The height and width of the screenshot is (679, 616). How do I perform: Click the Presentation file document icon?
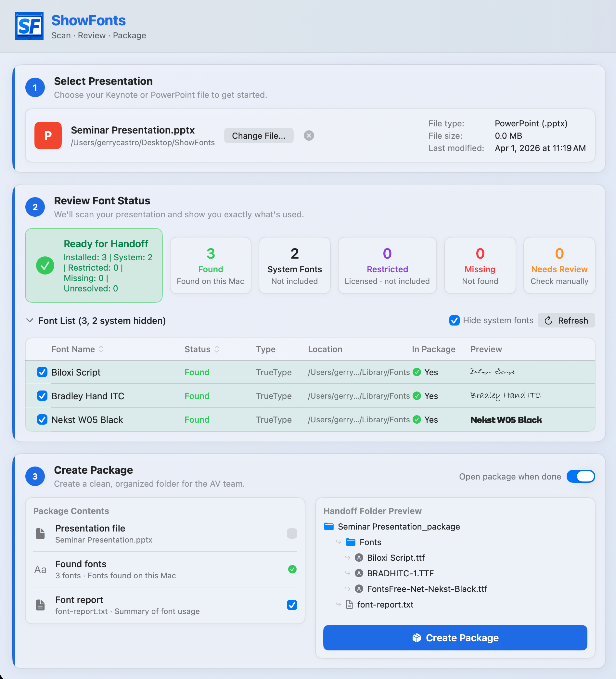pyautogui.click(x=40, y=533)
